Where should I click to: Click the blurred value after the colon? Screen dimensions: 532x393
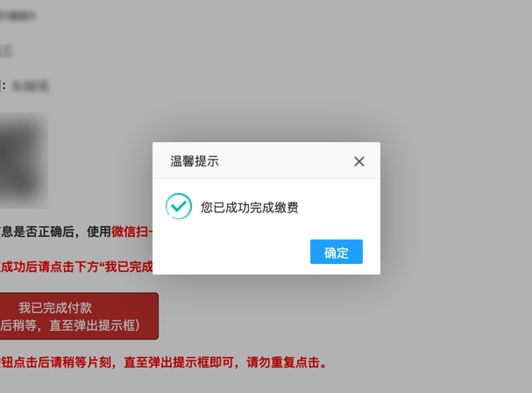31,86
